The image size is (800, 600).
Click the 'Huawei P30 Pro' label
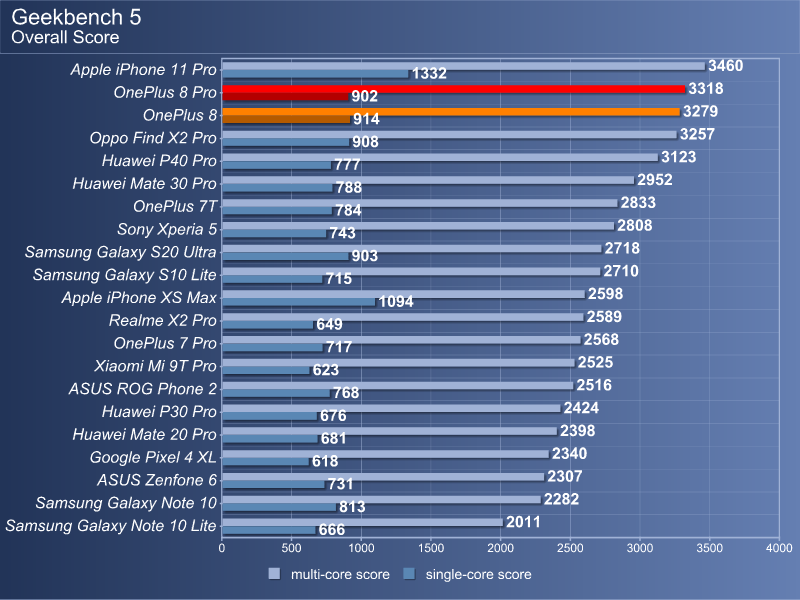tap(159, 412)
